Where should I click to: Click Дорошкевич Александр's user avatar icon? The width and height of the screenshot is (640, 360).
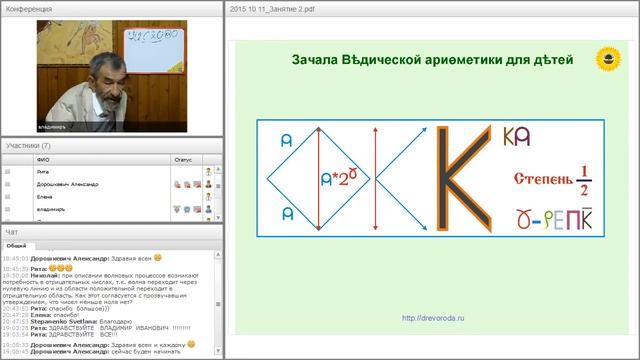click(209, 184)
